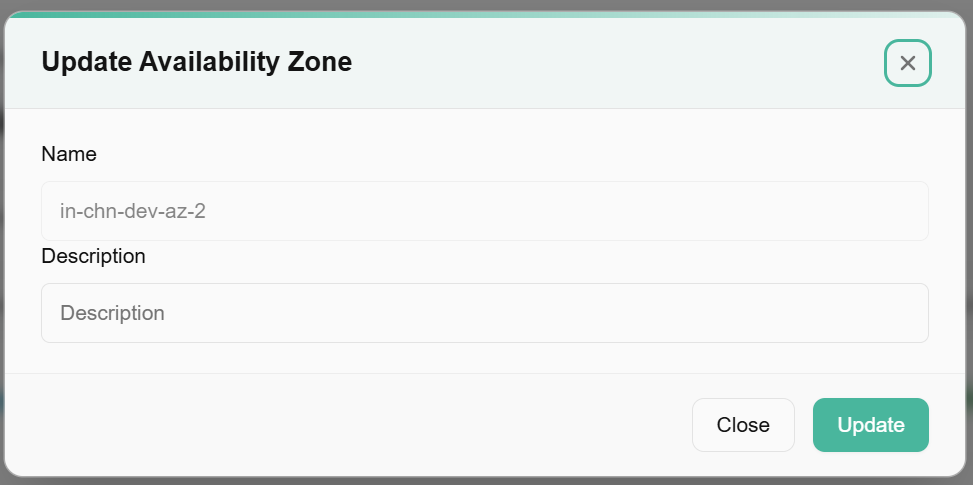
Task: Click the Description input field
Action: click(485, 313)
